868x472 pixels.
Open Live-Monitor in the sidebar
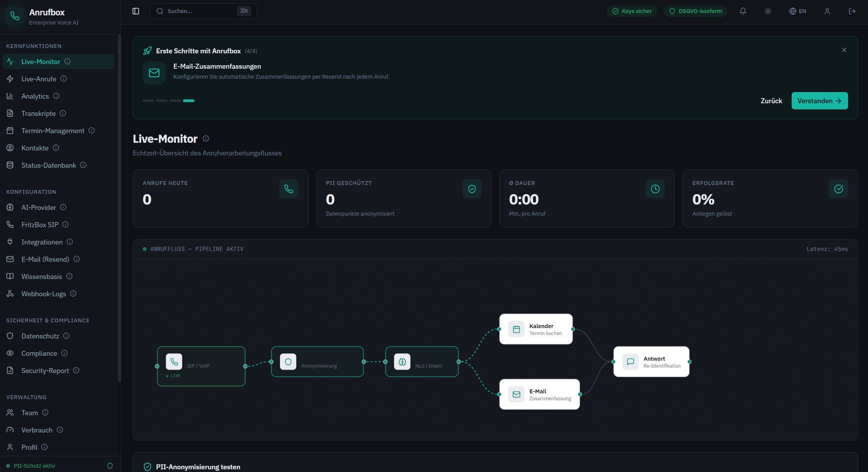(x=58, y=61)
